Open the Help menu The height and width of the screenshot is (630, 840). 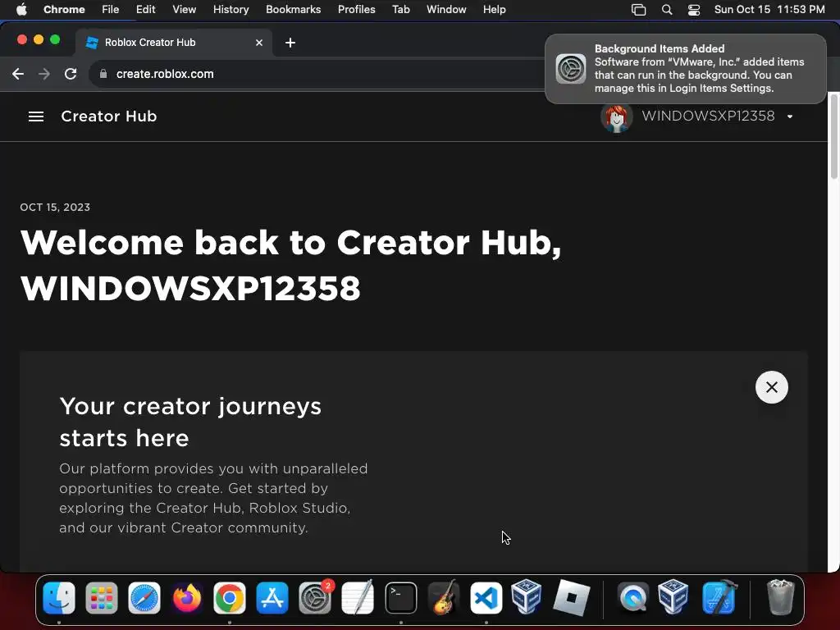494,10
